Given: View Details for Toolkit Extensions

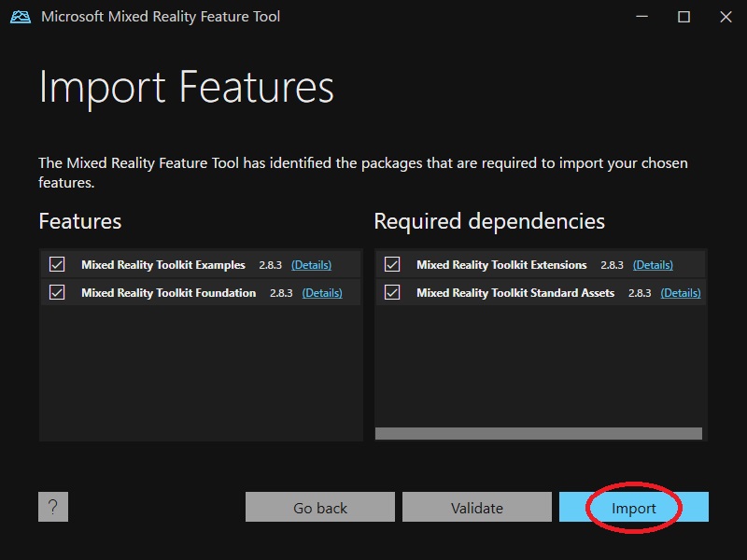Looking at the screenshot, I should (653, 265).
